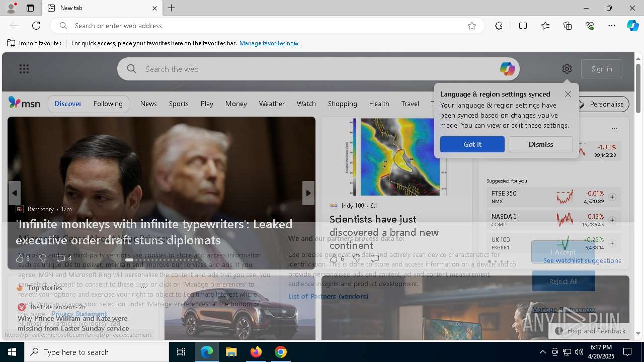Image resolution: width=644 pixels, height=362 pixels.
Task: Click Import favorites on the favorites bar
Action: click(x=34, y=43)
